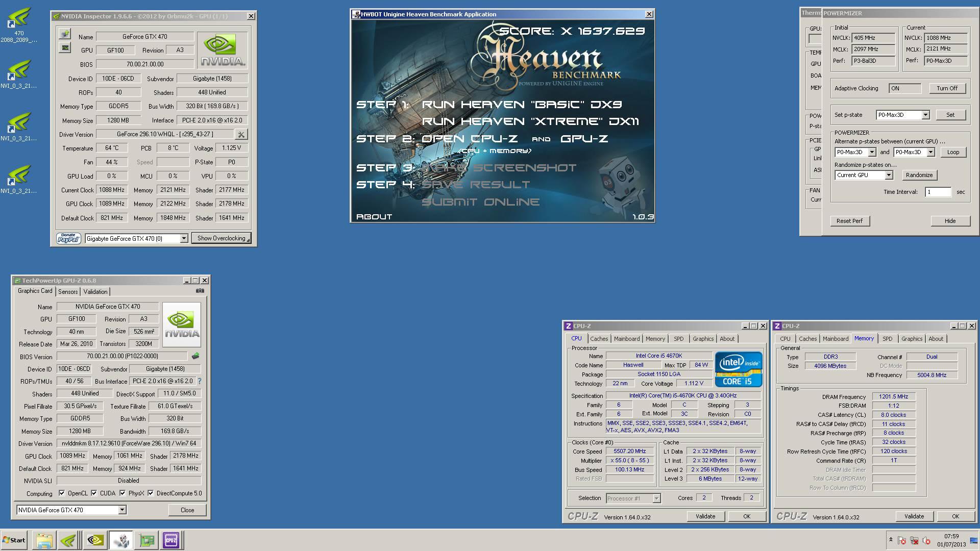Open the About tab in left CPU-Z window
Image resolution: width=980 pixels, height=551 pixels.
coord(727,339)
